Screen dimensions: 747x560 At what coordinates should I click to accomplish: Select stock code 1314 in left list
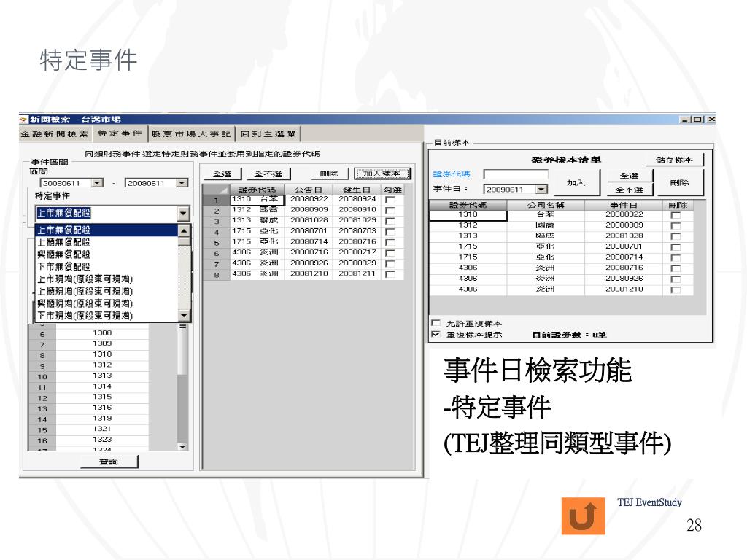(102, 386)
